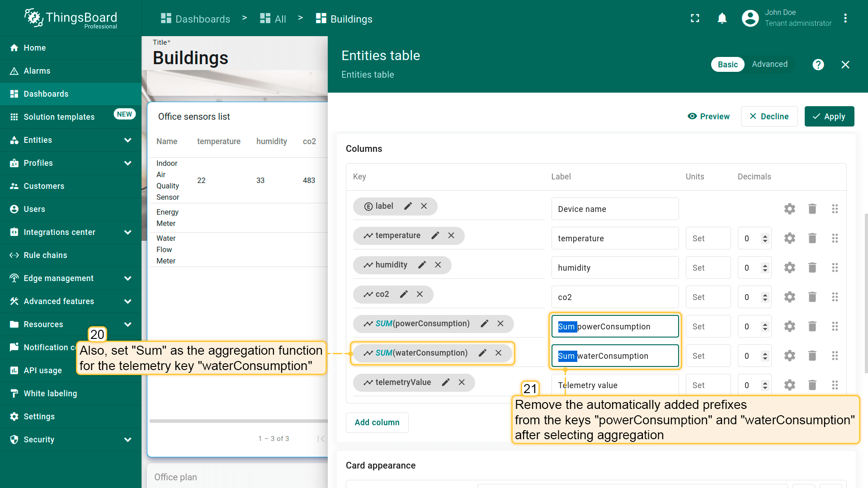The width and height of the screenshot is (868, 488).
Task: Click the Apply button
Action: click(x=829, y=117)
